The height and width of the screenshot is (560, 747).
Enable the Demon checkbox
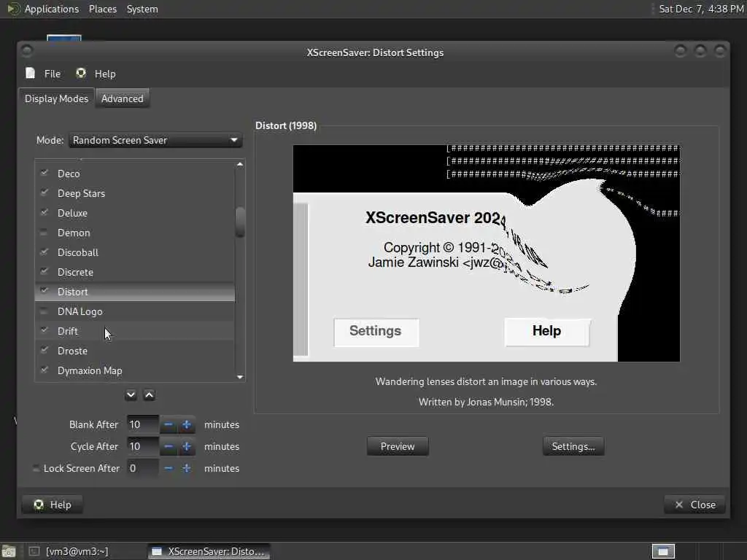pos(44,232)
